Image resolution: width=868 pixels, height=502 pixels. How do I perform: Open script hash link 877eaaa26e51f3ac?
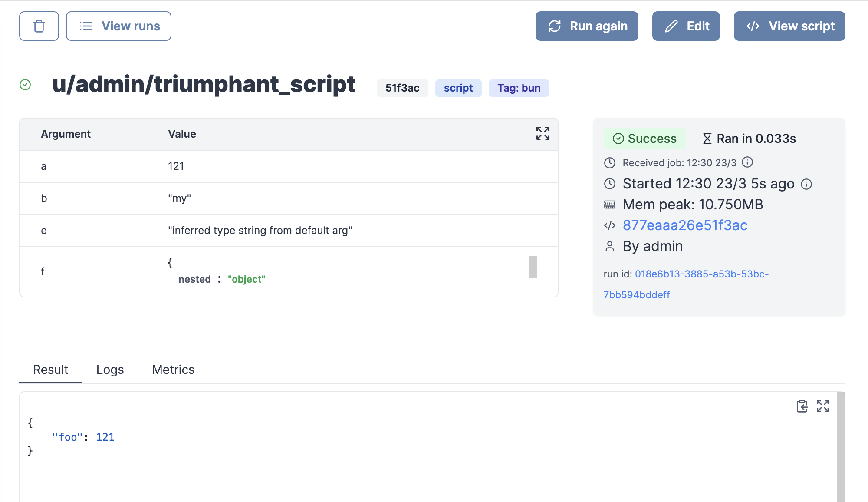coord(684,225)
